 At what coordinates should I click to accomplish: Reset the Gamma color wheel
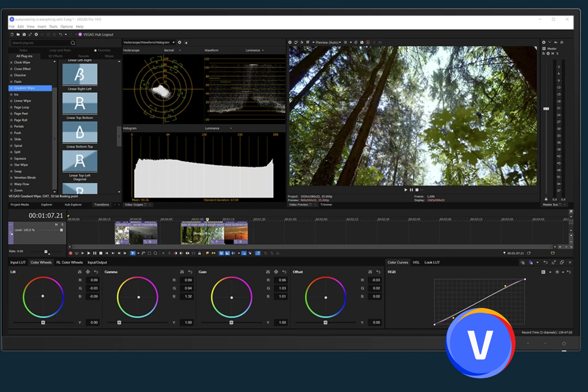[x=190, y=272]
